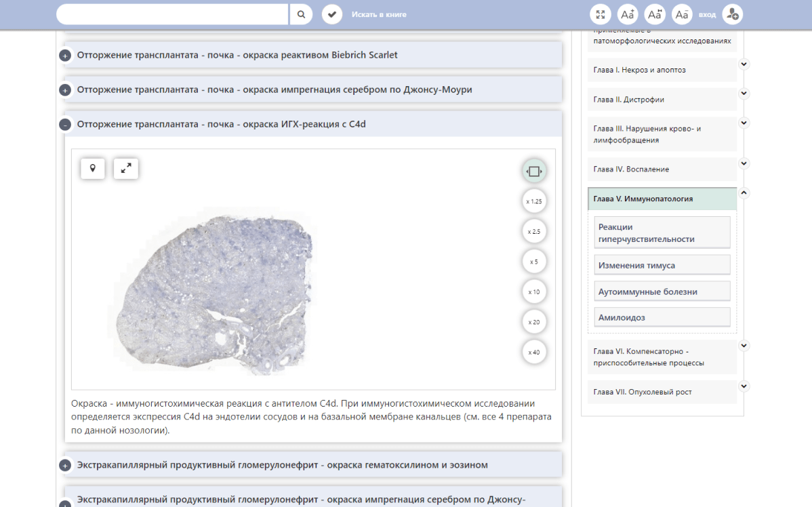
Task: Open 'Глава VI. Компенсаторно - приспособительные процессы'
Action: [x=662, y=357]
